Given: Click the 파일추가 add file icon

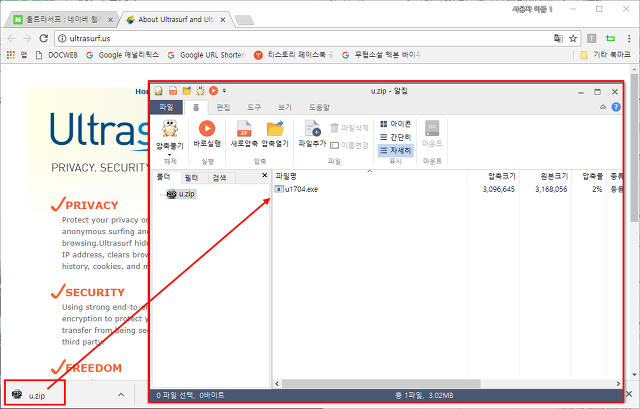Looking at the screenshot, I should coord(312,128).
